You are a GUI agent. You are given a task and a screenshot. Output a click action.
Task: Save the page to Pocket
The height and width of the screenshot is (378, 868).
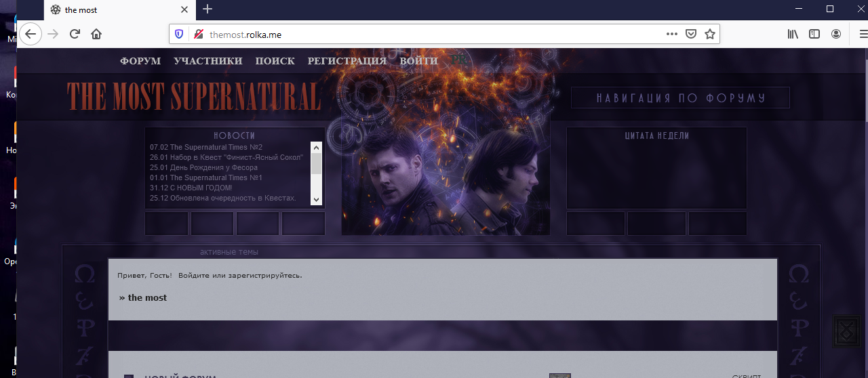[690, 34]
